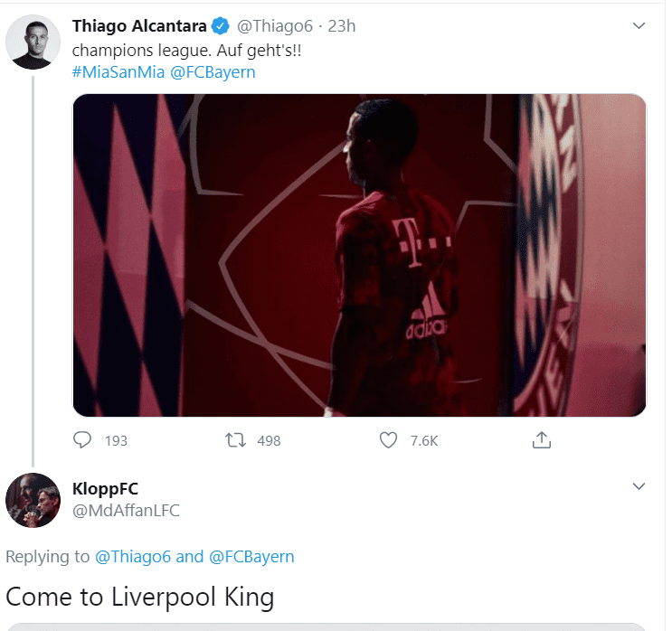Open the @FCBayern mention in tweet
The height and width of the screenshot is (631, 672).
click(x=213, y=71)
